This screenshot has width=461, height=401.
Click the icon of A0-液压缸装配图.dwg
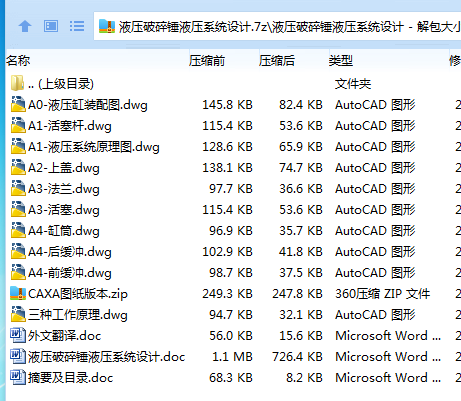coord(18,104)
